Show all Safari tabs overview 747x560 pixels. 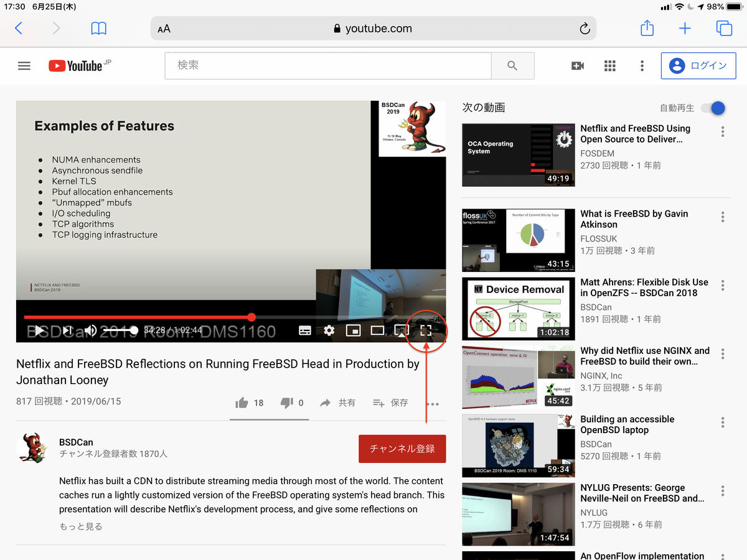pos(724,28)
